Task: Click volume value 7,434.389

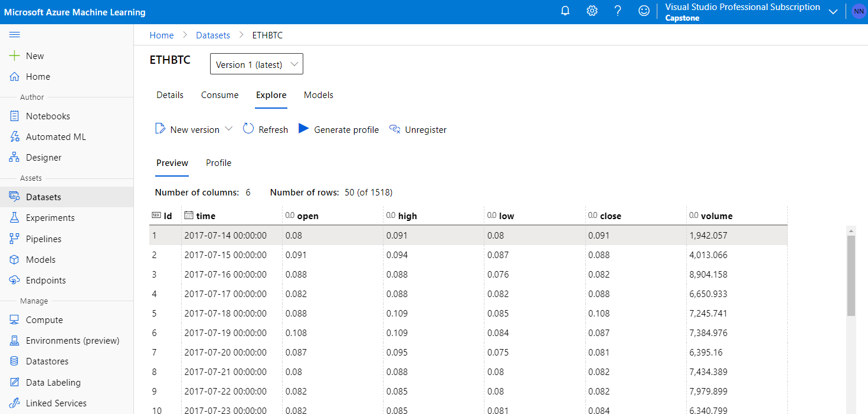Action: 708,372
